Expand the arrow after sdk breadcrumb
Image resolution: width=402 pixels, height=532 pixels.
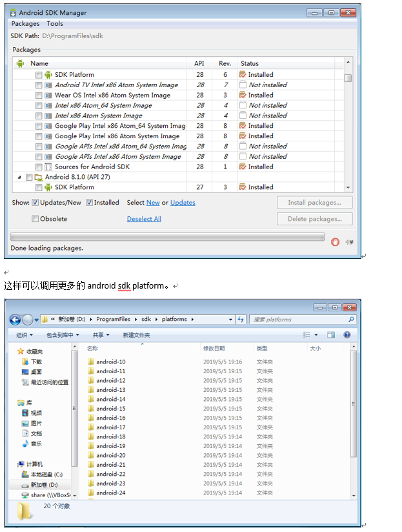(x=157, y=320)
